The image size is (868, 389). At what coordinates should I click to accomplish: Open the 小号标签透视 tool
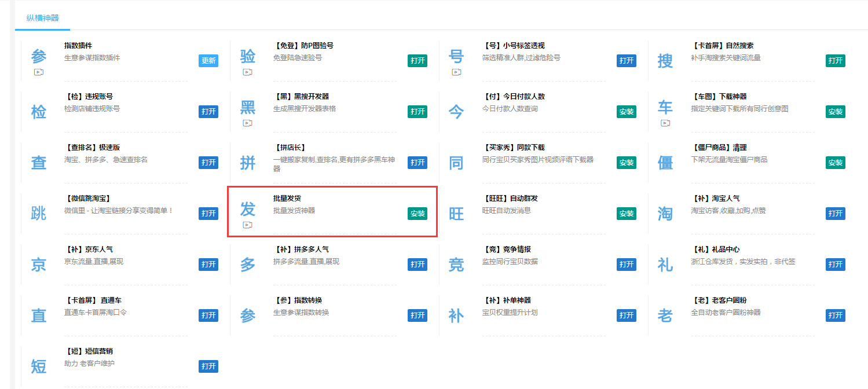click(627, 61)
